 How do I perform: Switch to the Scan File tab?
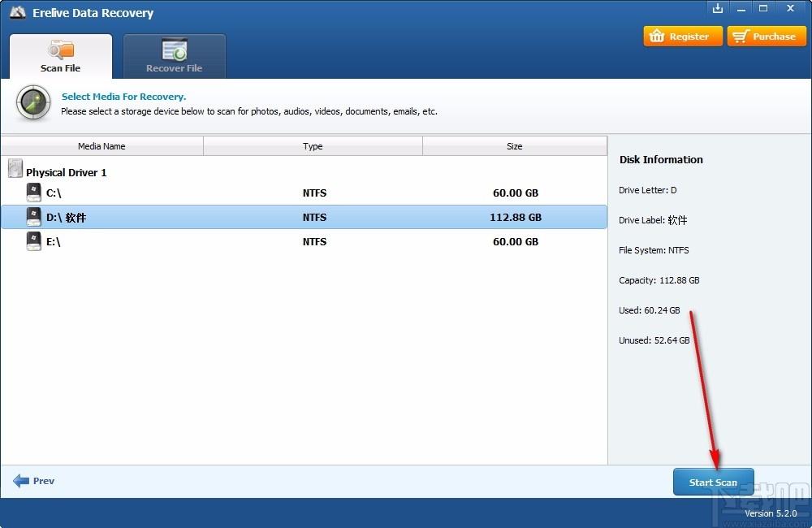tap(61, 56)
